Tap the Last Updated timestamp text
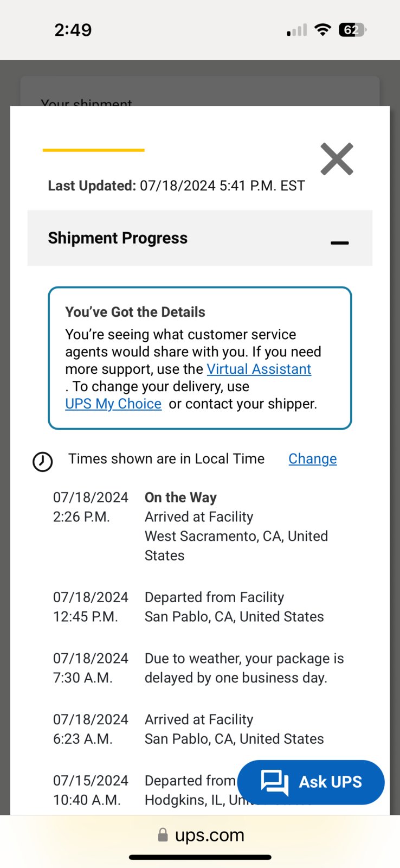This screenshot has width=400, height=868. 177,186
